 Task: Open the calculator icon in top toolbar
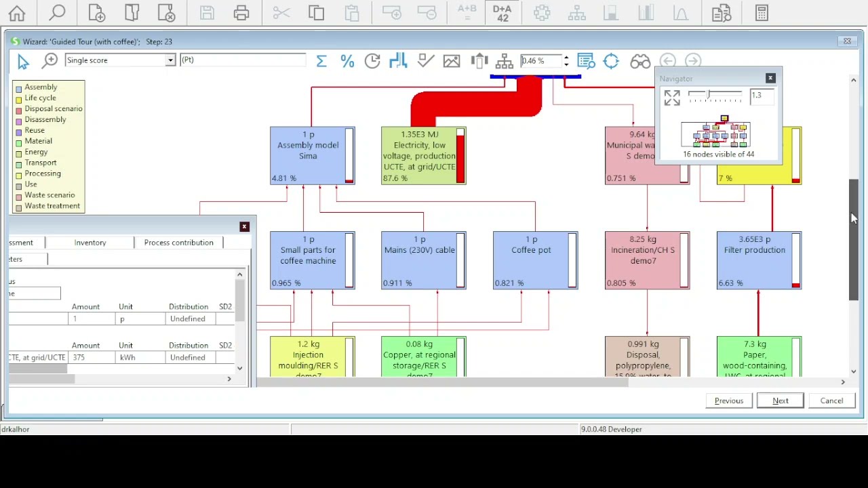click(762, 13)
